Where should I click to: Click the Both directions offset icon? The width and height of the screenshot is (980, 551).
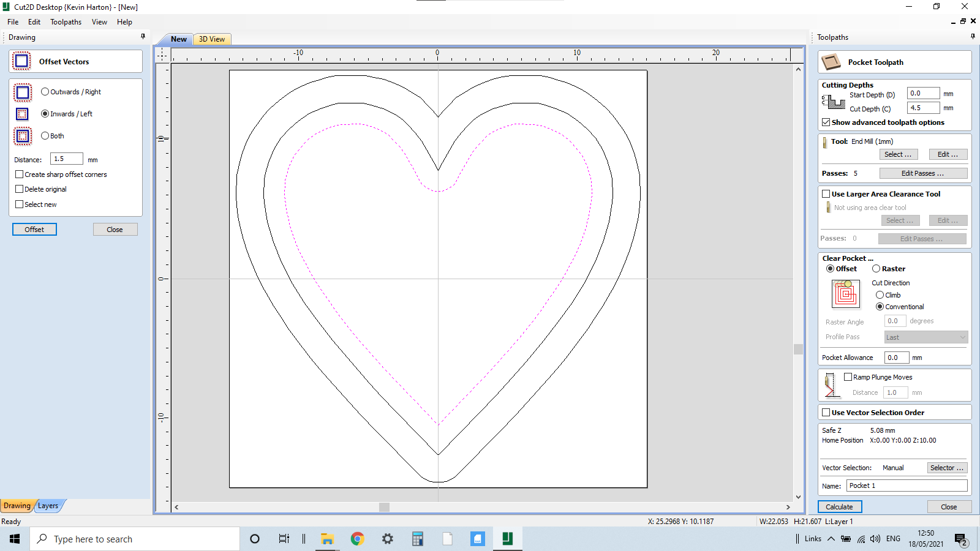[x=23, y=136]
